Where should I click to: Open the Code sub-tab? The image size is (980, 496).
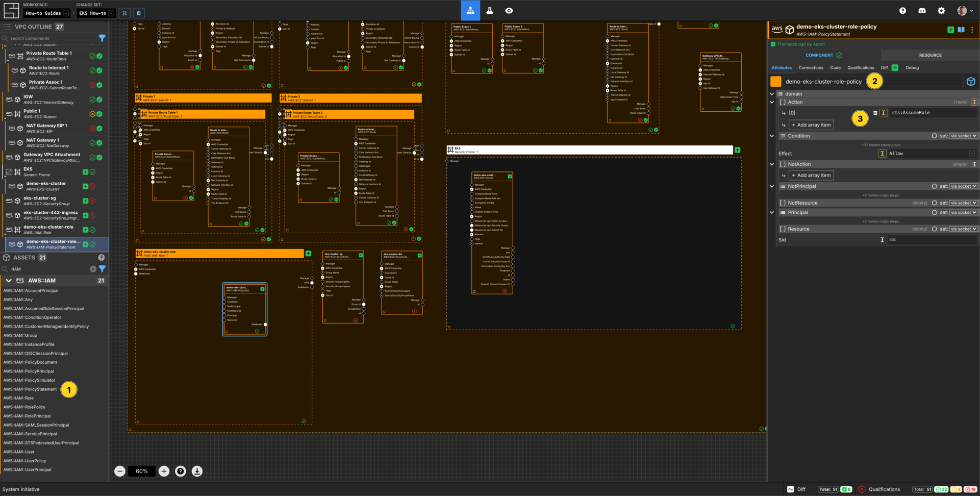coord(835,68)
